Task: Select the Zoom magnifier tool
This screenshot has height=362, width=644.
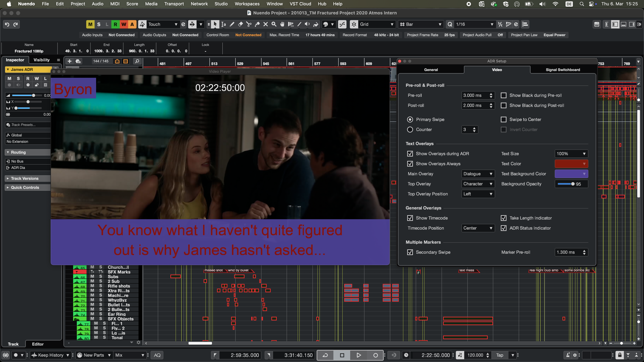Action: pyautogui.click(x=274, y=24)
